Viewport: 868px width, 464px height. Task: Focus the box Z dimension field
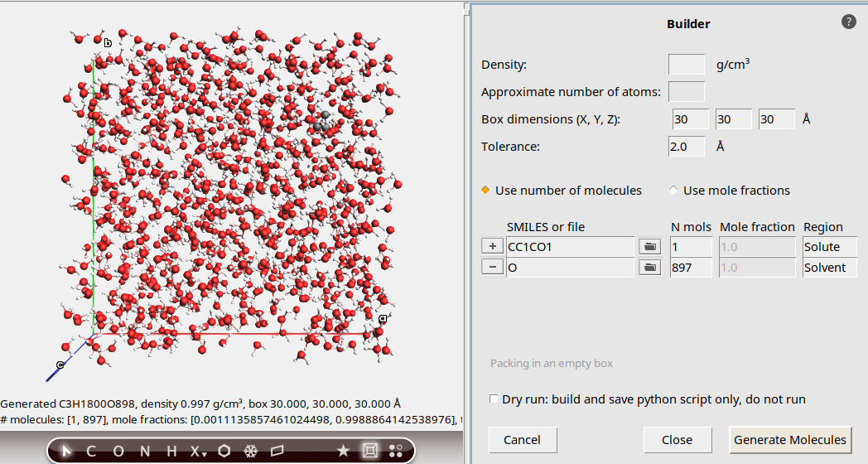[777, 119]
